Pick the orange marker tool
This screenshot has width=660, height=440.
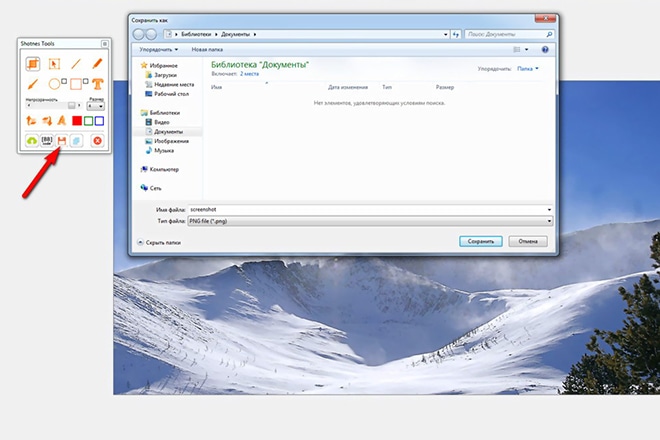point(97,64)
